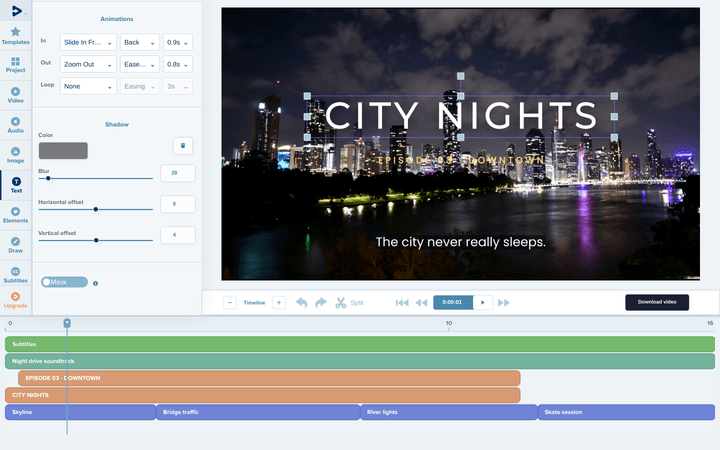Play the video preview
The height and width of the screenshot is (450, 720).
click(x=483, y=302)
